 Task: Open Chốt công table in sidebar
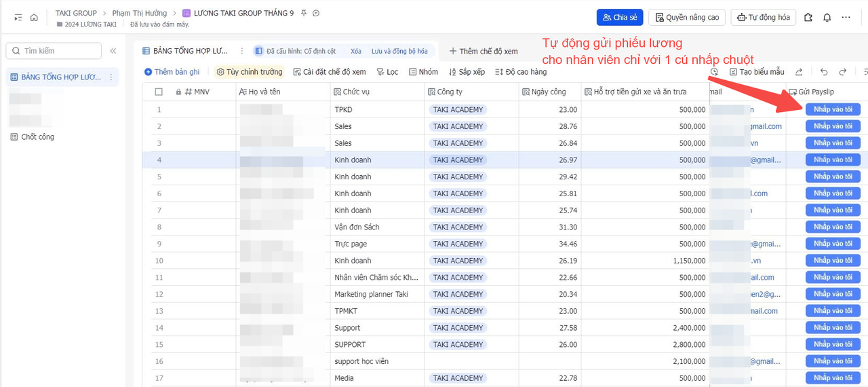[x=37, y=137]
